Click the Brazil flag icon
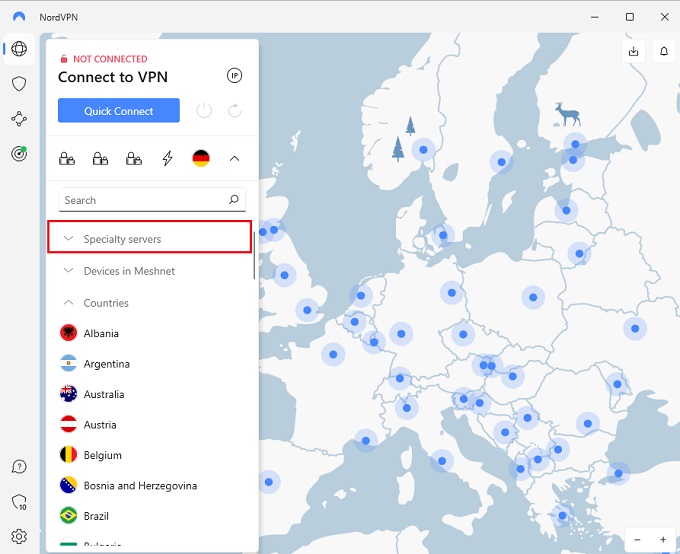 click(x=69, y=516)
